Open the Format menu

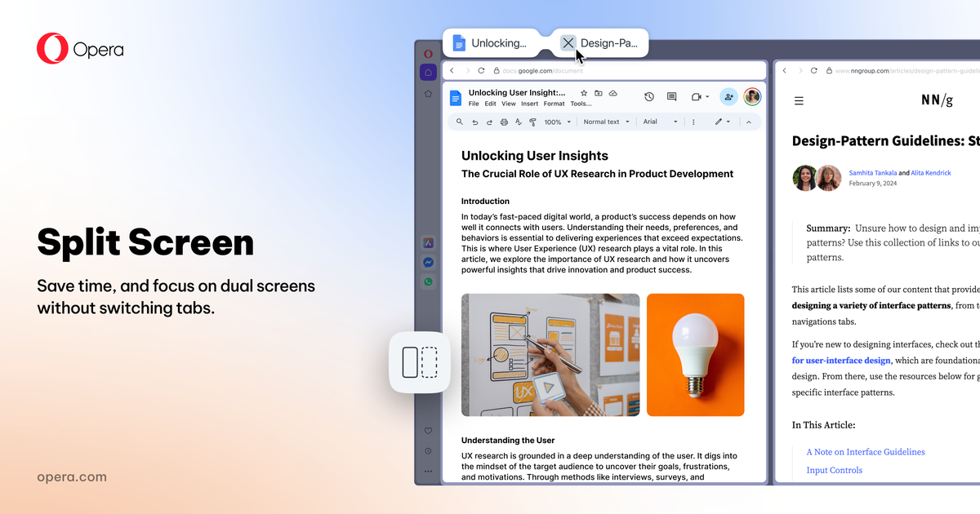[x=554, y=104]
